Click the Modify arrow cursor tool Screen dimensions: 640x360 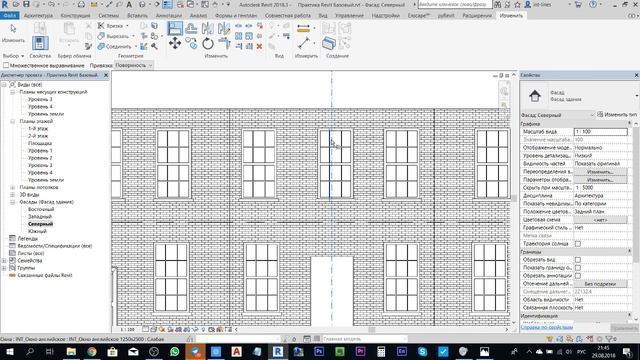pos(13,33)
